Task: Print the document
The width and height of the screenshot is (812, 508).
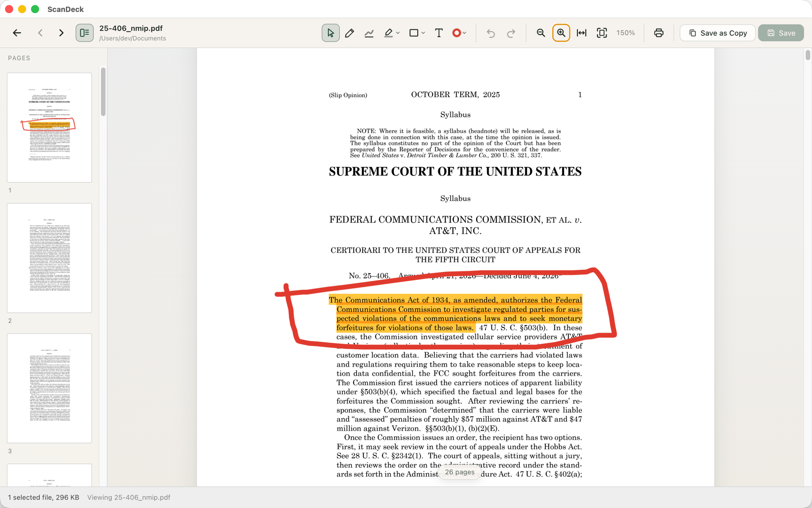Action: tap(659, 33)
